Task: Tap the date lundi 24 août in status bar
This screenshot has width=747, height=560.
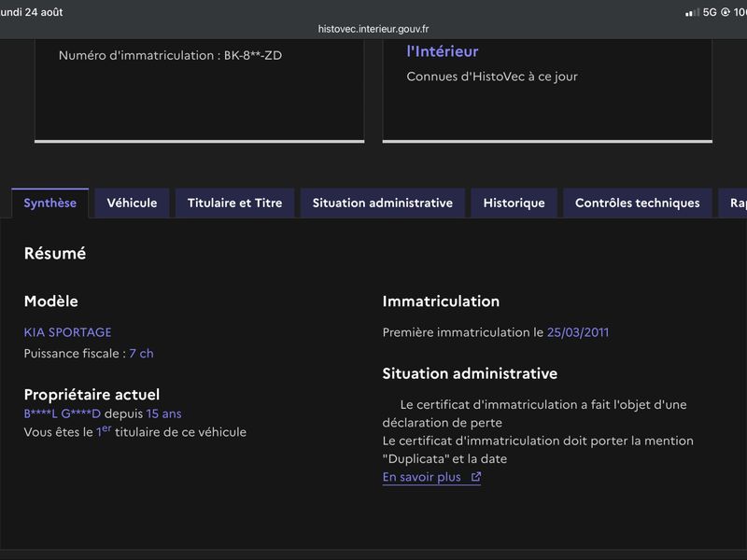Action: pos(32,12)
